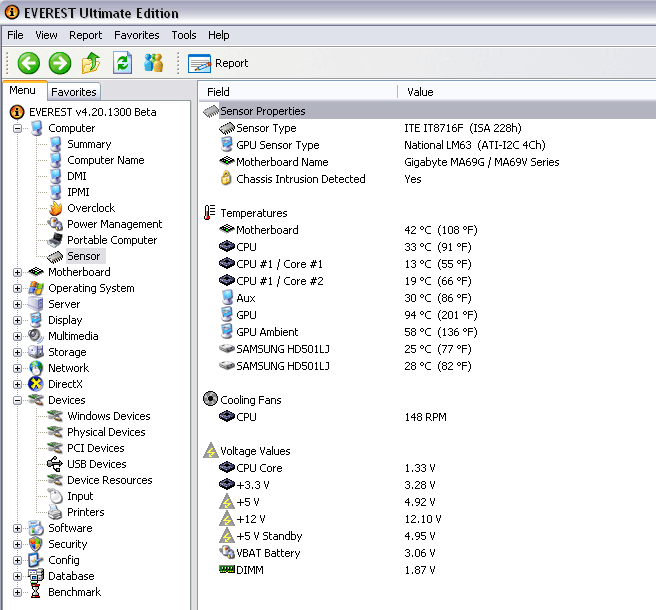This screenshot has width=656, height=610.
Task: Click the Value column header
Action: pyautogui.click(x=527, y=92)
